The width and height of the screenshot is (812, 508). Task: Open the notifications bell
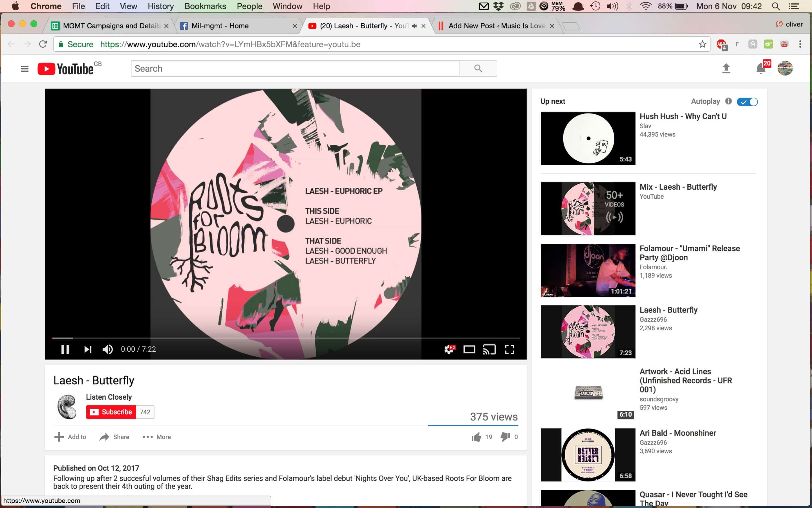[x=761, y=69]
